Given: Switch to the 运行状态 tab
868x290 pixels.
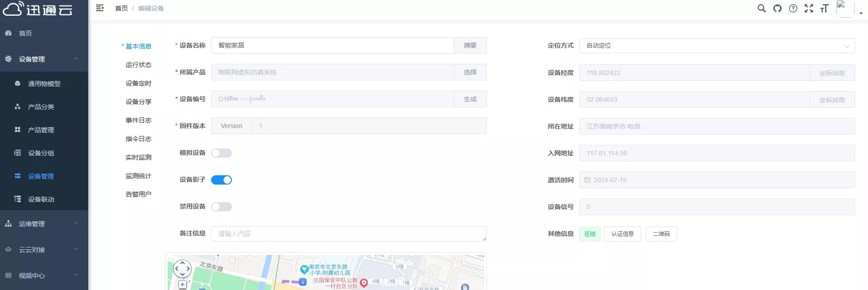Looking at the screenshot, I should click(138, 65).
